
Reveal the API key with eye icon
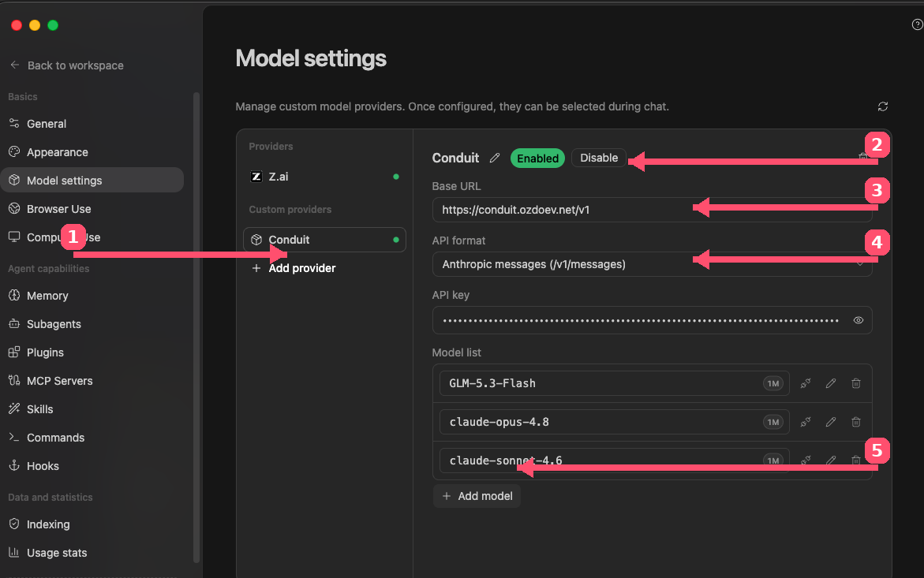click(859, 320)
